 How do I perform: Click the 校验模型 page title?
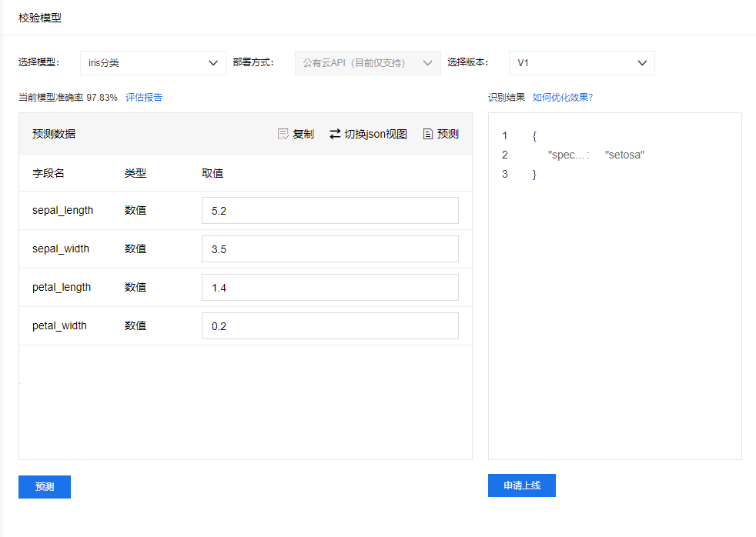coord(40,18)
